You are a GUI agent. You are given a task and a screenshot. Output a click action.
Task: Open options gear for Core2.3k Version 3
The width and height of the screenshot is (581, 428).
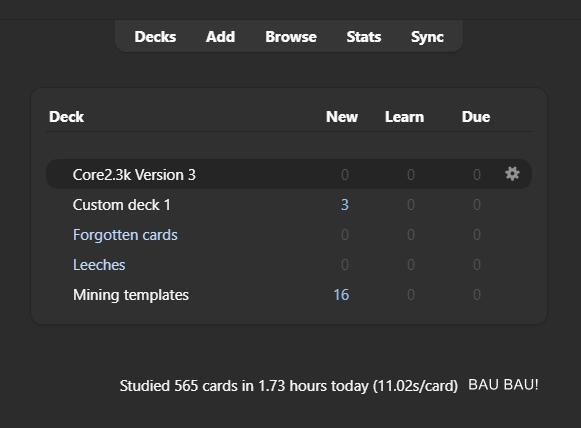[512, 174]
